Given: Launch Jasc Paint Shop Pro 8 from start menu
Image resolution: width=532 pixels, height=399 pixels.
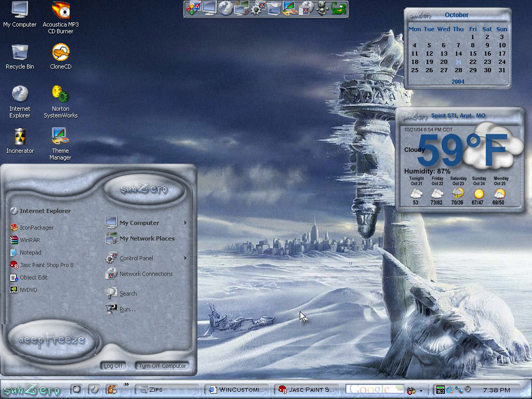Looking at the screenshot, I should [42, 265].
